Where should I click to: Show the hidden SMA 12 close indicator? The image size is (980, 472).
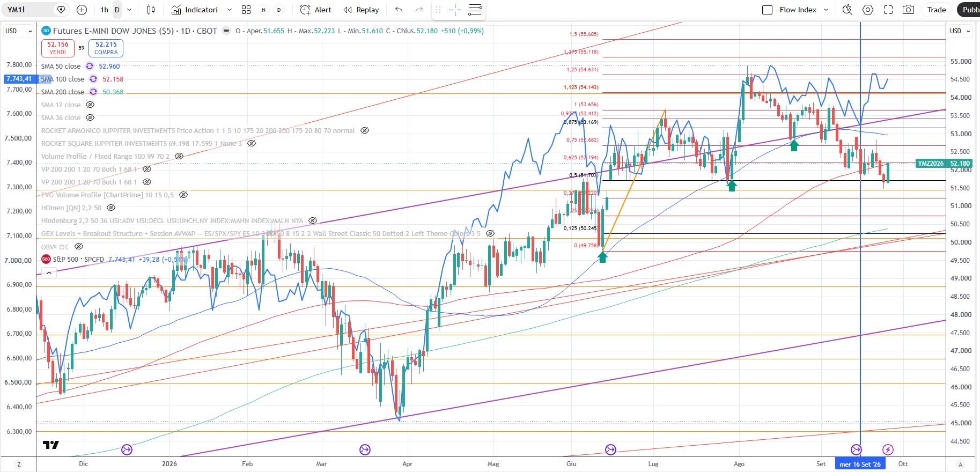click(90, 105)
